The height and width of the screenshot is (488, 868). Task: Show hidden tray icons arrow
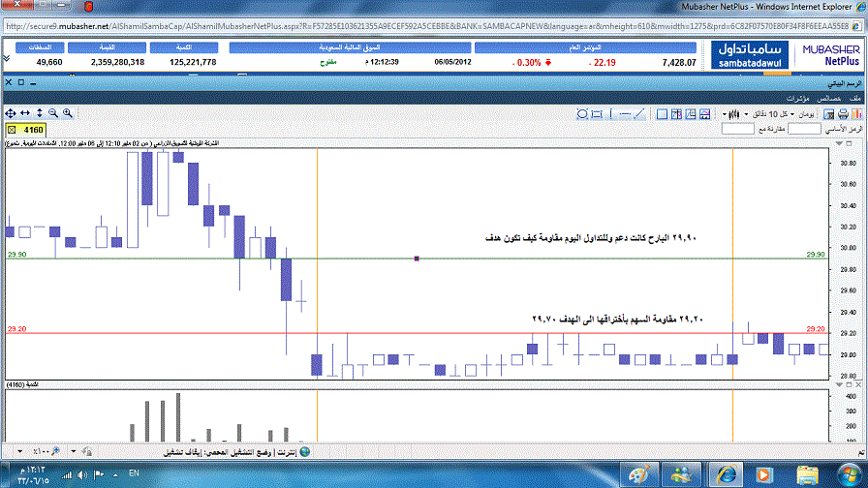tap(115, 474)
